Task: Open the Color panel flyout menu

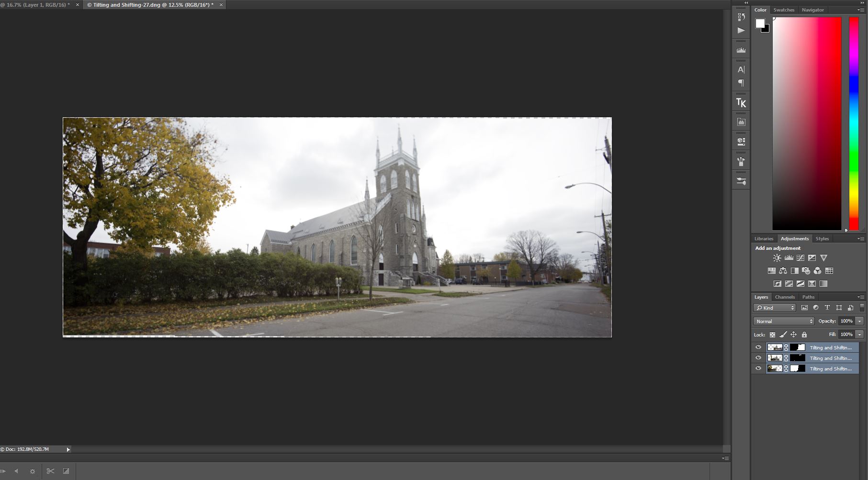Action: point(861,10)
